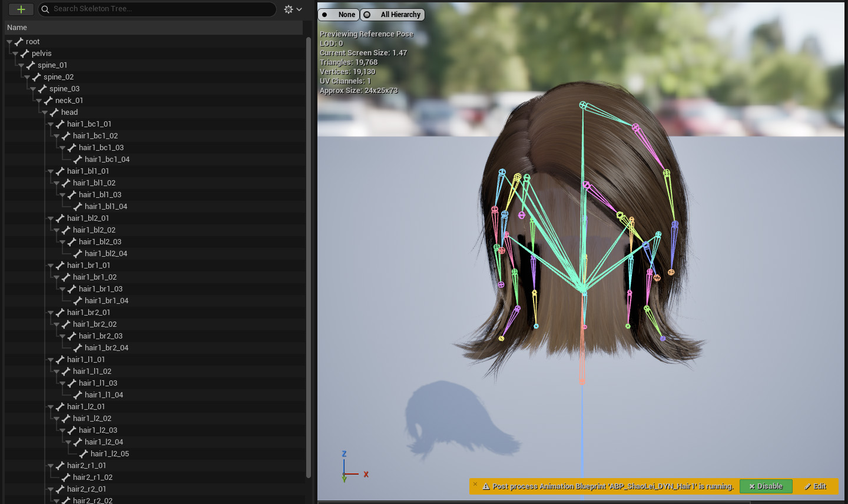The width and height of the screenshot is (848, 504).
Task: Click the bone icon for hair1_bc1_04
Action: click(78, 160)
